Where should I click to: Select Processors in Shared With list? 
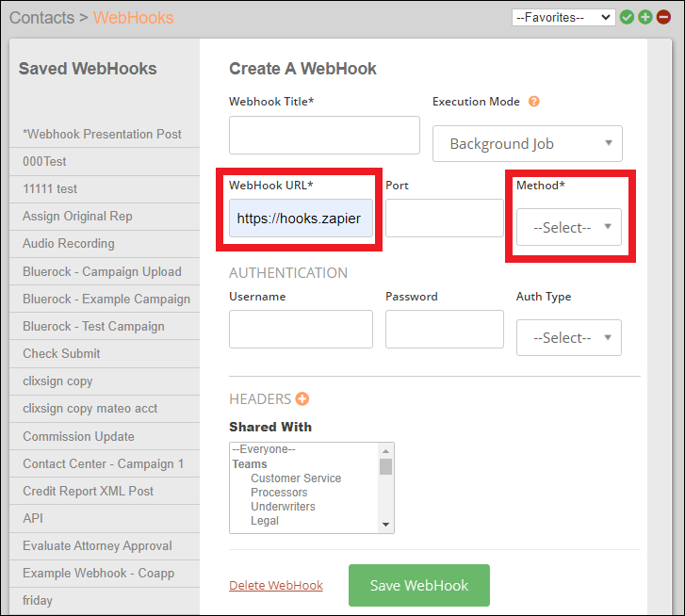pos(279,492)
